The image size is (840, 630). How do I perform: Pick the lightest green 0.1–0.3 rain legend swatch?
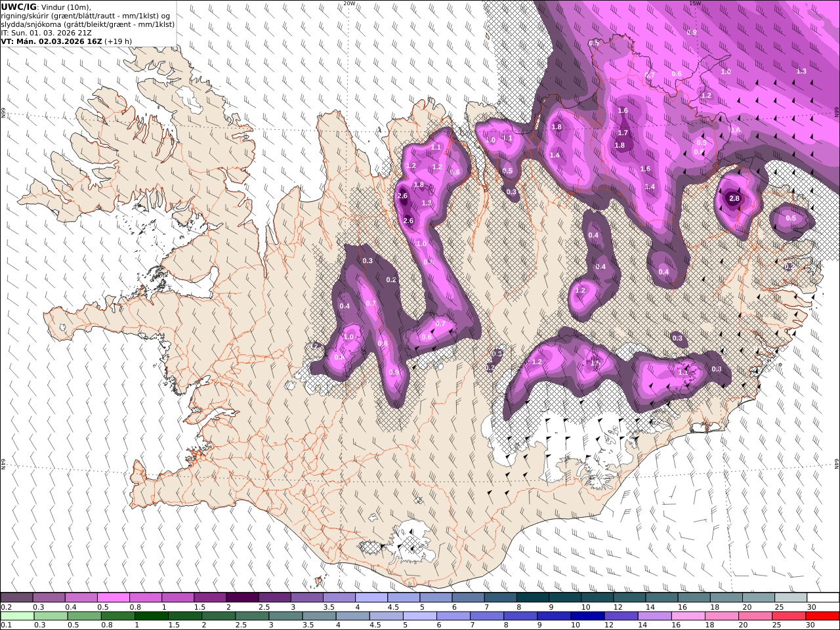17,616
